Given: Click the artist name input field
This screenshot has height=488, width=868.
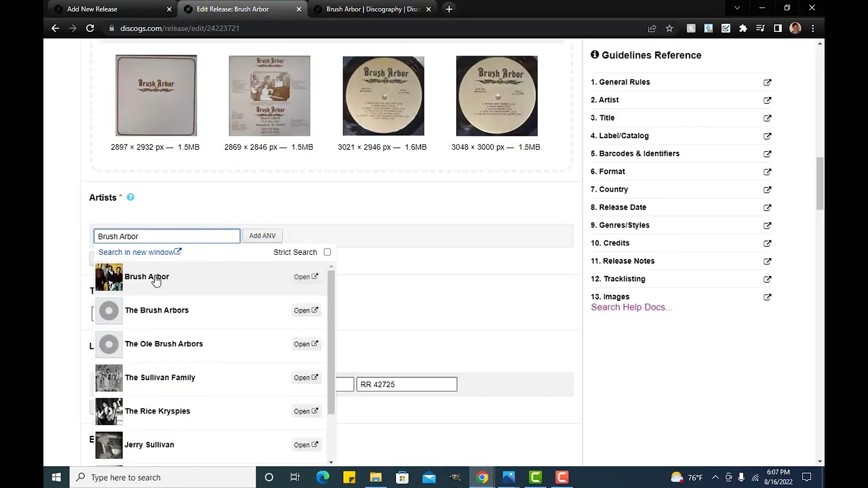Looking at the screenshot, I should (167, 236).
